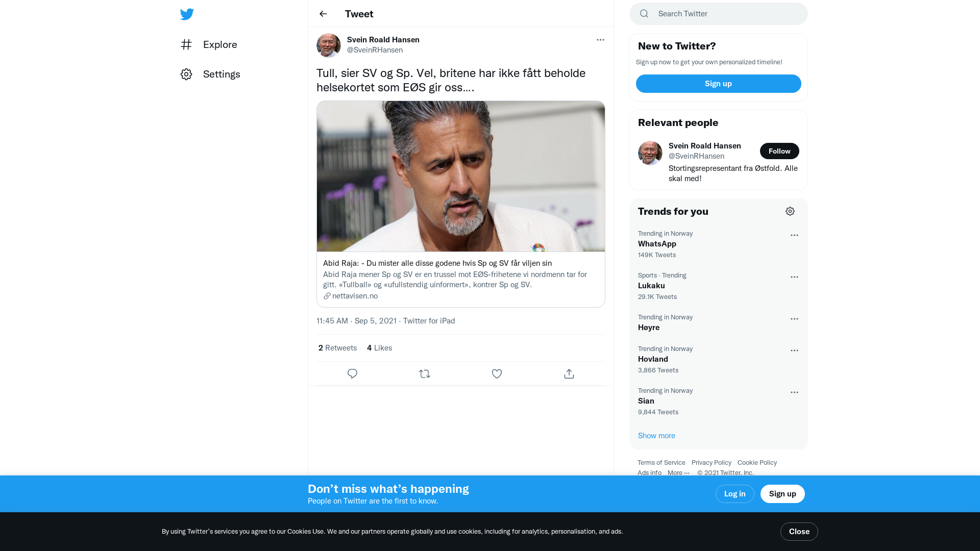
Task: Open the Abid Raja article image
Action: (461, 176)
